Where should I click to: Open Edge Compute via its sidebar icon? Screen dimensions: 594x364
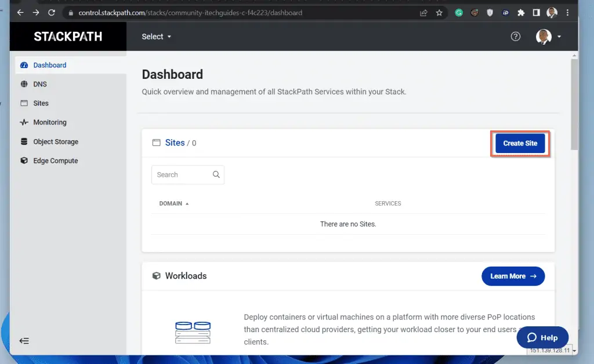pyautogui.click(x=23, y=161)
